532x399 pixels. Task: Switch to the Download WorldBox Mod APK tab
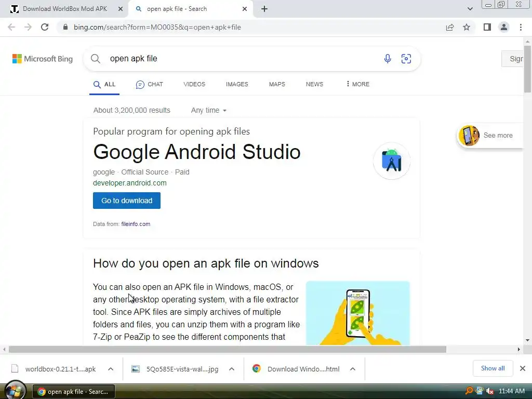click(x=64, y=9)
